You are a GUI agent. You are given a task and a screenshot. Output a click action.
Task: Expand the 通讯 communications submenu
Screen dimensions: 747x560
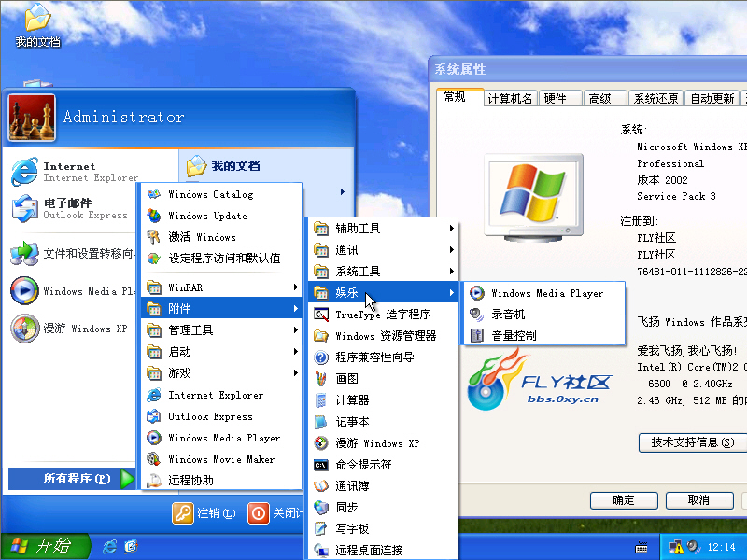click(383, 250)
